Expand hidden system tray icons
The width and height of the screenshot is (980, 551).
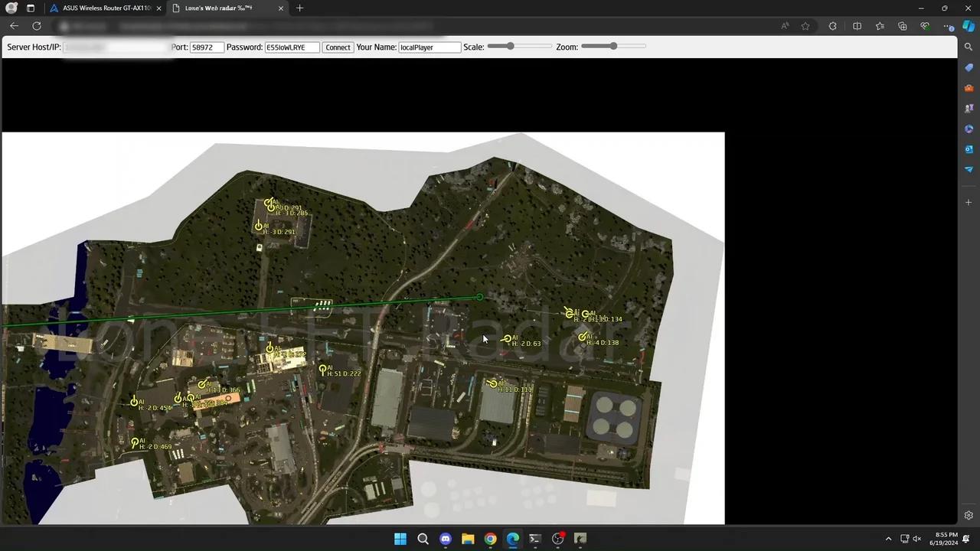coord(888,539)
